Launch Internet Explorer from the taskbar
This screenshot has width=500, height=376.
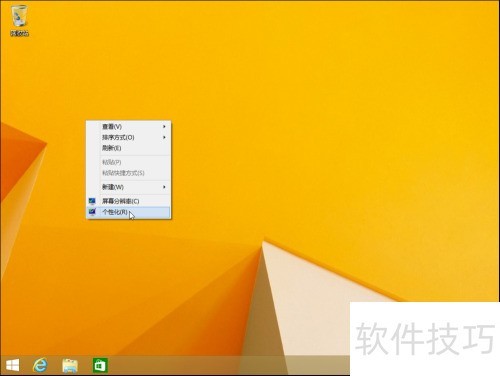click(40, 365)
